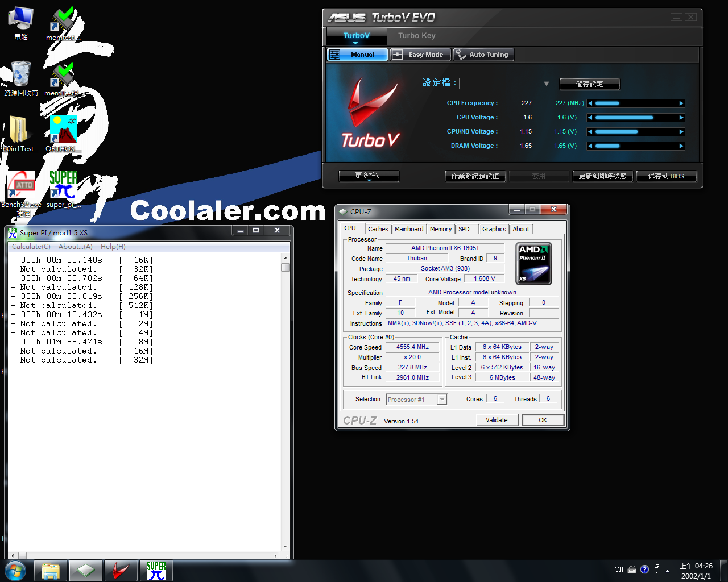Open the SPD tab in CPU-Z
The image size is (728, 582).
(464, 229)
